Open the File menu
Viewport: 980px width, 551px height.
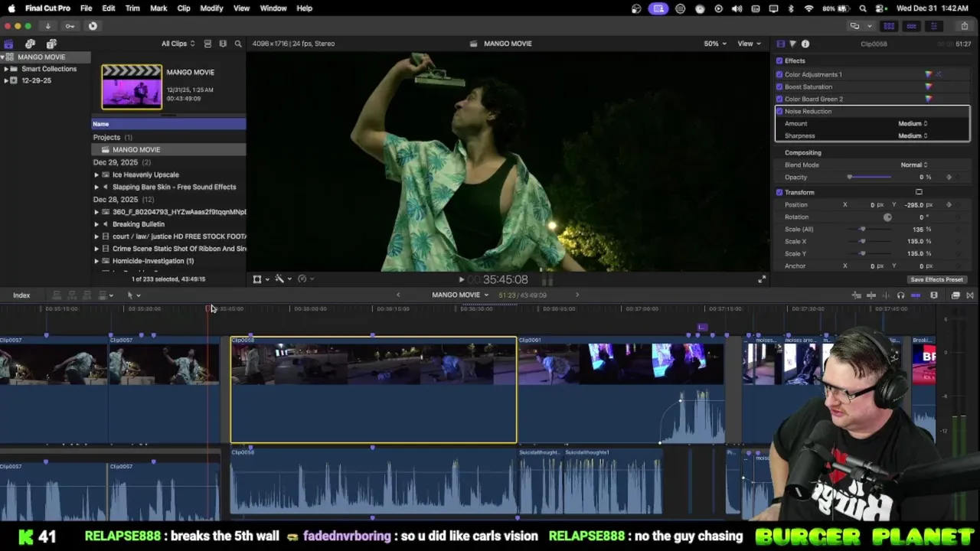coord(86,8)
